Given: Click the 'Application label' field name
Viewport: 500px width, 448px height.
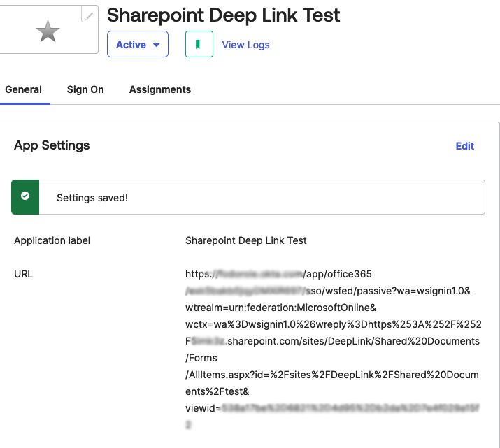Looking at the screenshot, I should click(x=52, y=240).
